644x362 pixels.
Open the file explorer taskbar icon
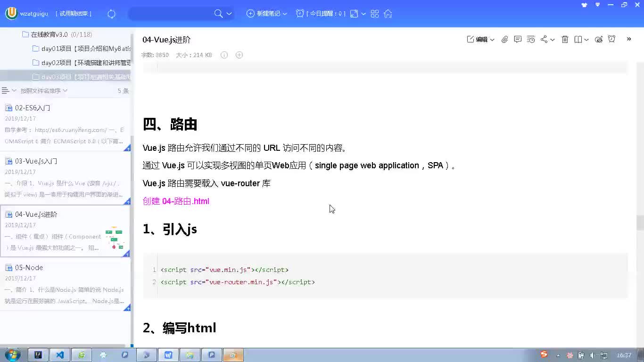(x=190, y=355)
